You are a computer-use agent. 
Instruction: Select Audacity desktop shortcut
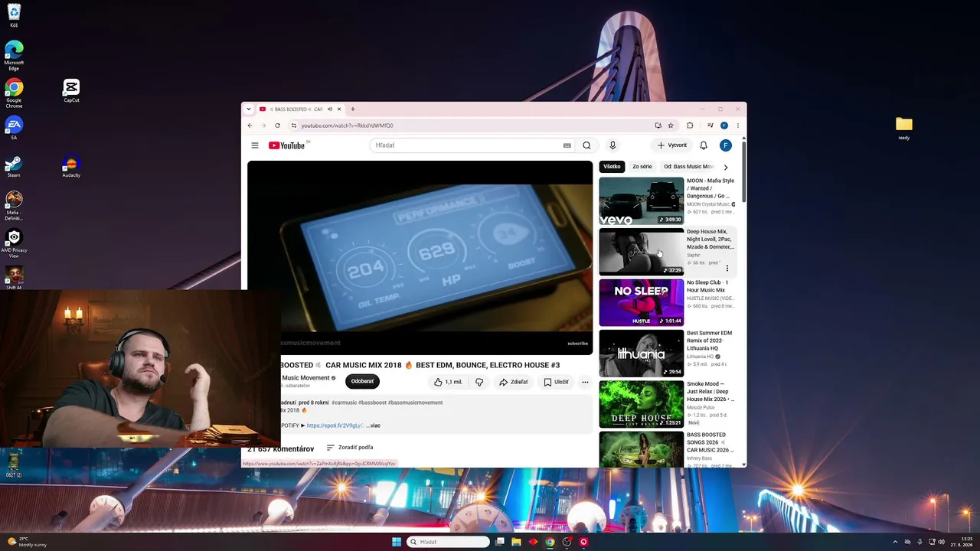(x=71, y=166)
